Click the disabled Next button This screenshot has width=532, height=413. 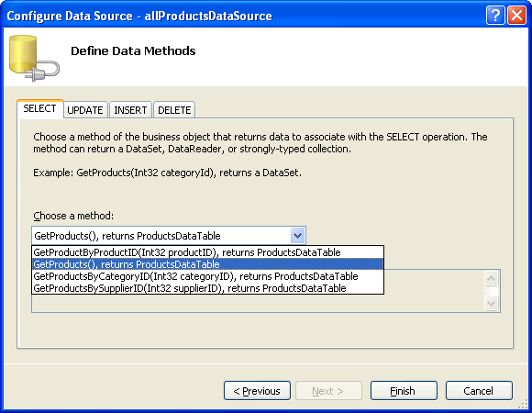(x=328, y=391)
